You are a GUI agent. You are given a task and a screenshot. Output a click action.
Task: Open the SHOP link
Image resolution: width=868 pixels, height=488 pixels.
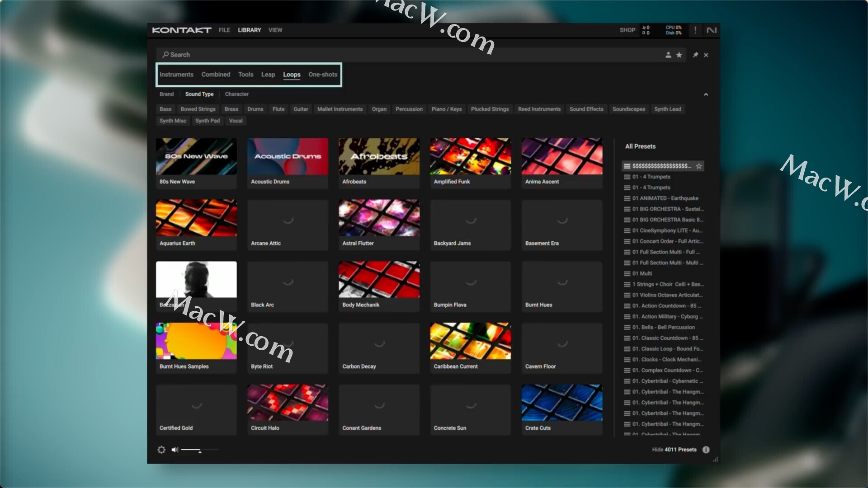pyautogui.click(x=627, y=30)
